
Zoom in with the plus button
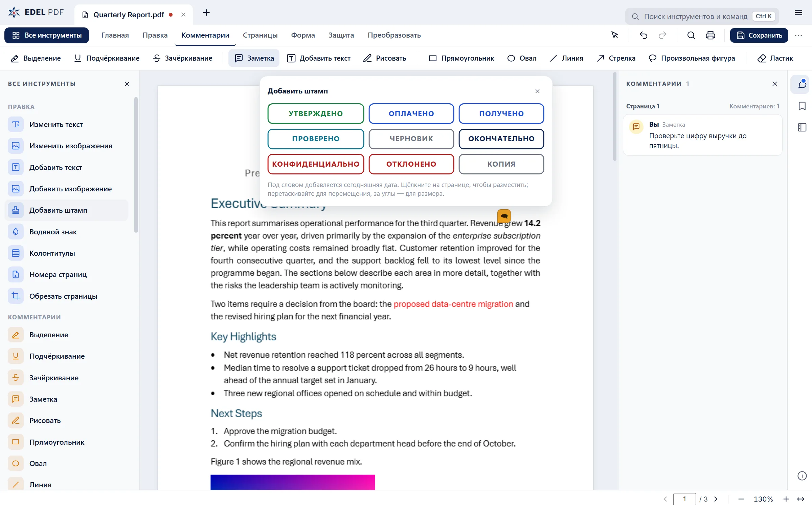point(786,499)
